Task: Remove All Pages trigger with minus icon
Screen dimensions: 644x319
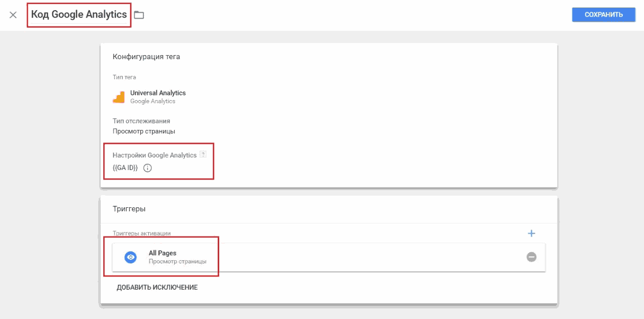Action: pyautogui.click(x=531, y=257)
